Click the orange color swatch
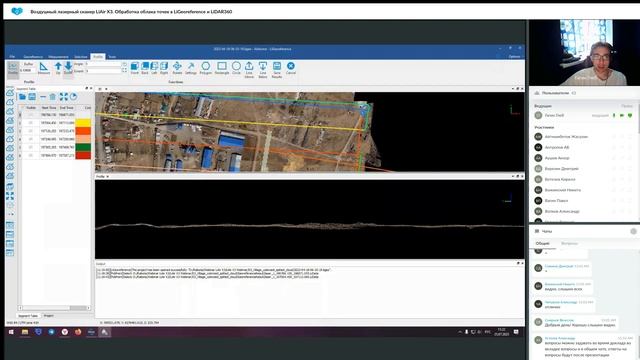The image size is (640, 360). (x=83, y=131)
